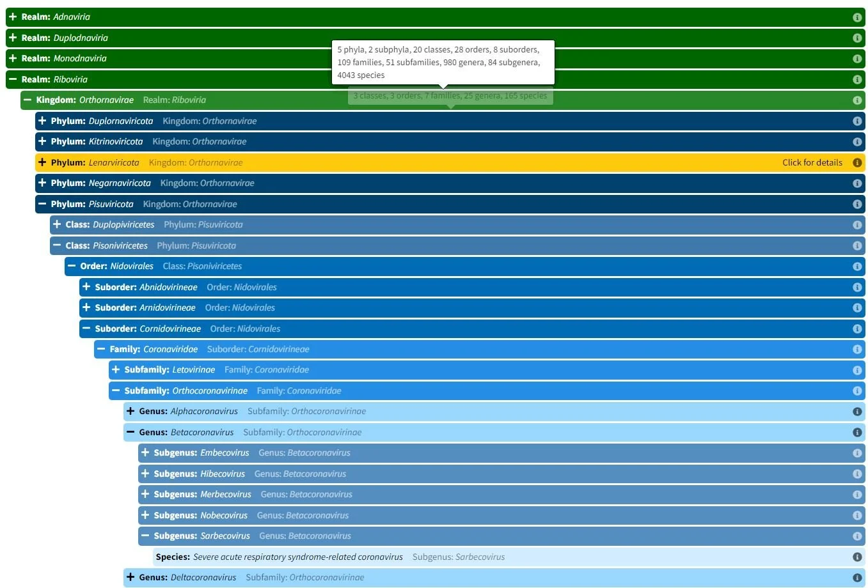Collapse Order Nidovirales node

click(x=72, y=266)
